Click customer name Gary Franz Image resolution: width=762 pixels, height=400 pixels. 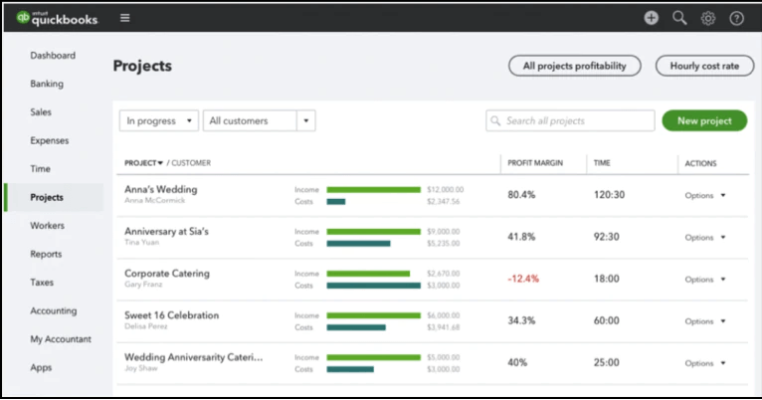[143, 284]
